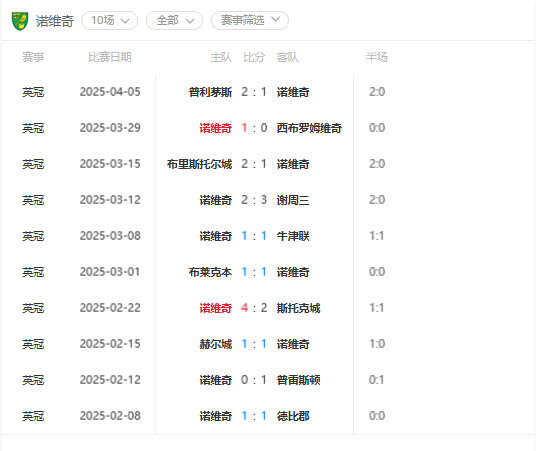Screen dimensions: 536x451
Task: Click the 谢周三 away team name
Action: pos(293,200)
